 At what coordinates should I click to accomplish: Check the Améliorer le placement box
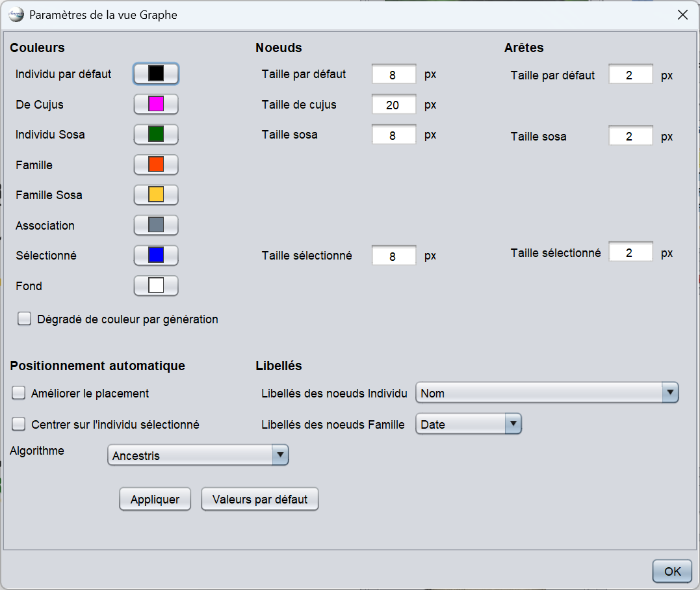19,393
